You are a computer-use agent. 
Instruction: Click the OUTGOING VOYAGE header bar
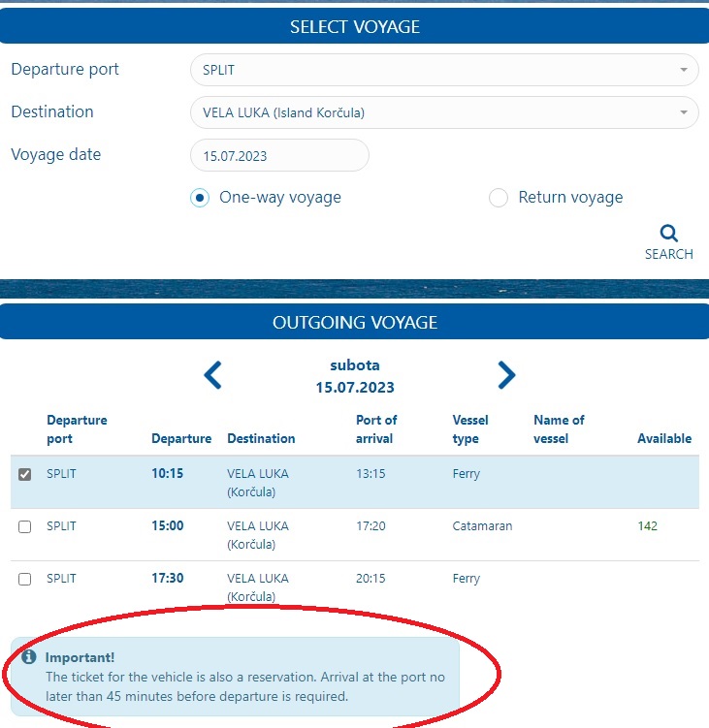[354, 322]
